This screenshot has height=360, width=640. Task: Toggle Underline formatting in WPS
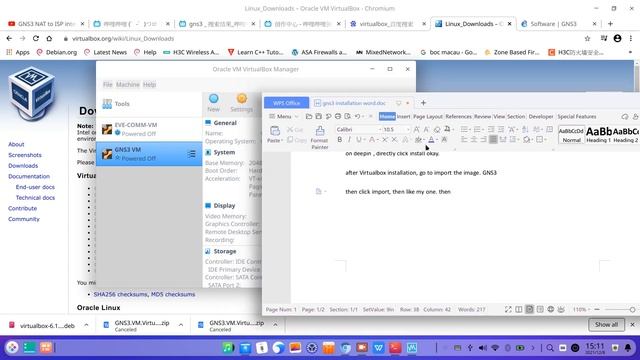coord(359,140)
